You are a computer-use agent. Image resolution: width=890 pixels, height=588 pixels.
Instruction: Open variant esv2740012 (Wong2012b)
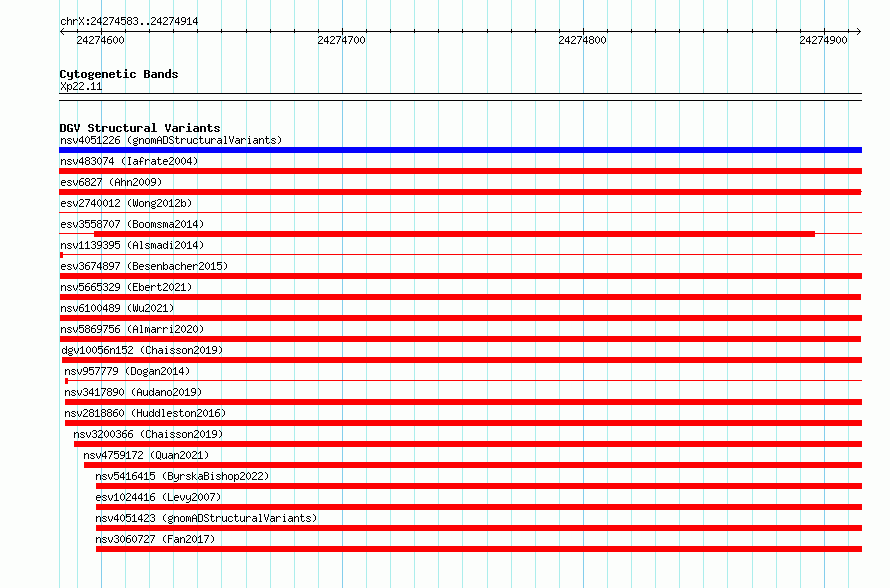pyautogui.click(x=126, y=203)
